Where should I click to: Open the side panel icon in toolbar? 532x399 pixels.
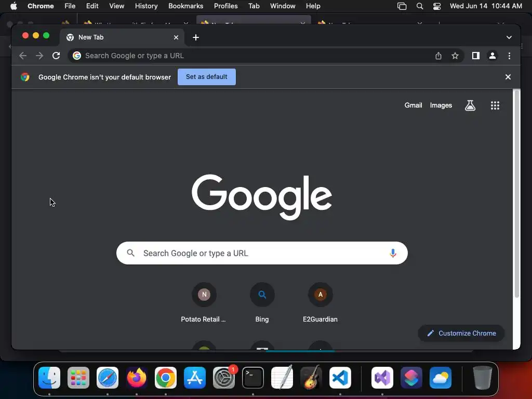click(x=476, y=56)
